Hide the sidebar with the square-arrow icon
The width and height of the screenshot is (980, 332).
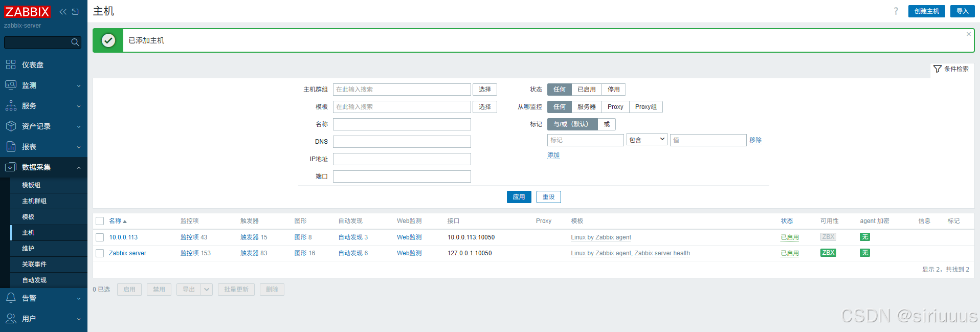pos(75,12)
